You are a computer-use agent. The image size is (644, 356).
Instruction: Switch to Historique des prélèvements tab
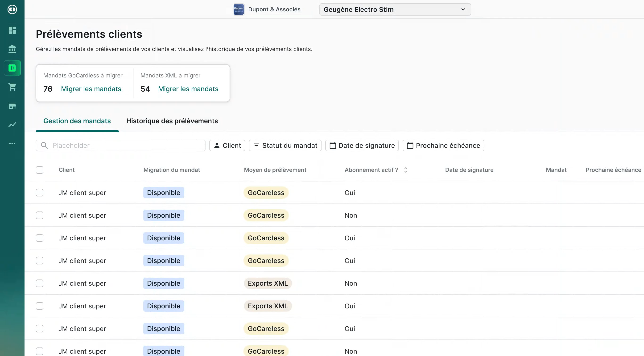point(172,121)
